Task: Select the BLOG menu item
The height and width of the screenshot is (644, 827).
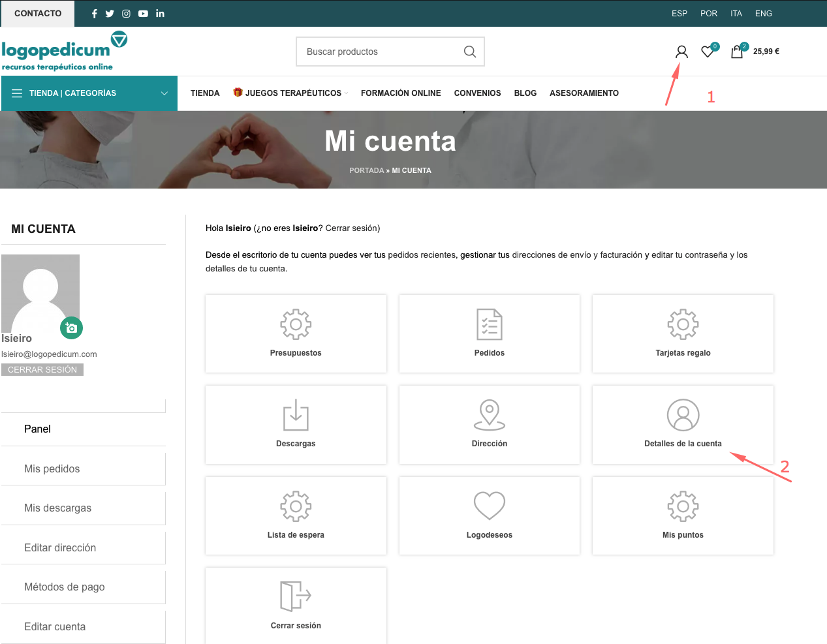Action: 525,93
